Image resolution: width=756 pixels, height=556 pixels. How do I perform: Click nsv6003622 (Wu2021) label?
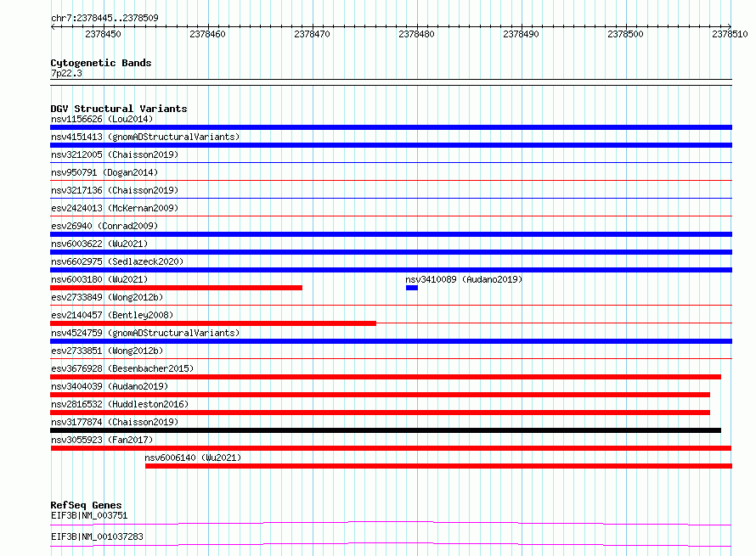pyautogui.click(x=99, y=244)
